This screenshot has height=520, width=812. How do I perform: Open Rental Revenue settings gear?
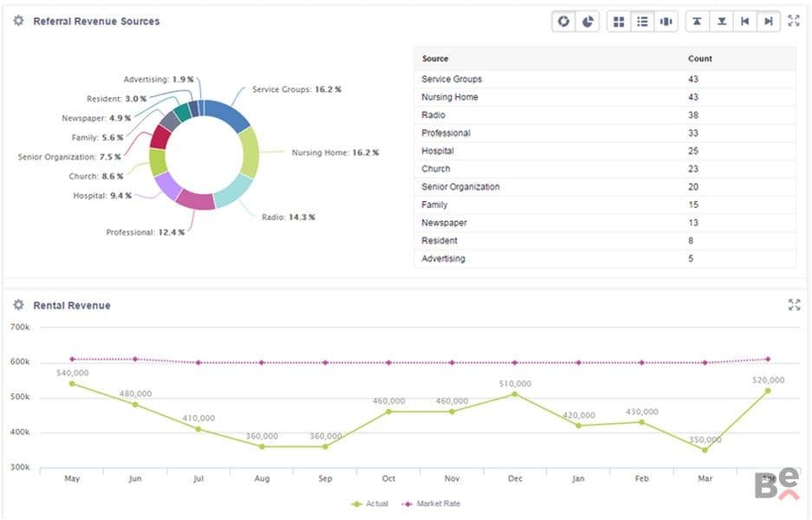(x=19, y=304)
